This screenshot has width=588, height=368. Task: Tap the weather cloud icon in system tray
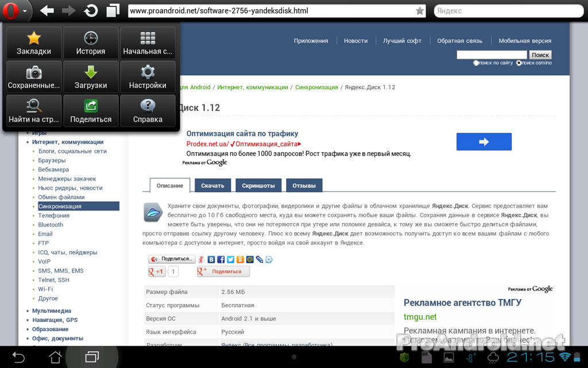click(493, 357)
